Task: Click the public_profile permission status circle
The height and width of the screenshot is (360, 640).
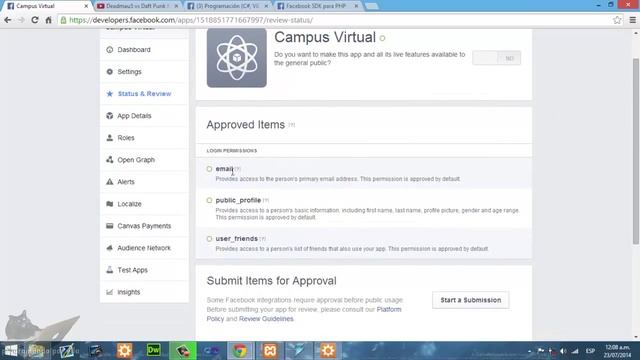Action: tap(209, 200)
